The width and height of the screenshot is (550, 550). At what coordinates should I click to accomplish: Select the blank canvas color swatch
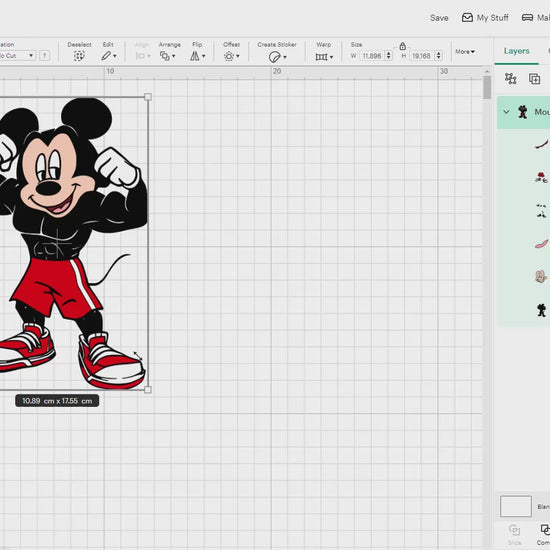click(x=516, y=506)
